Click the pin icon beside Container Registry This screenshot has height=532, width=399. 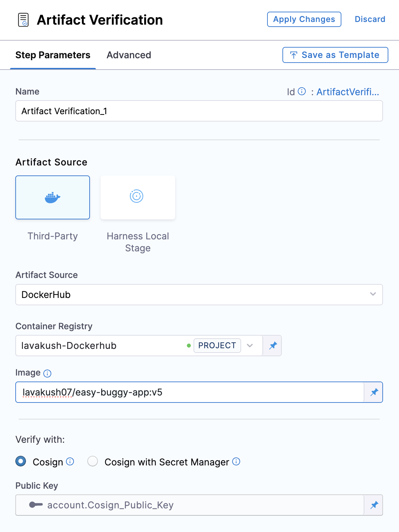(x=273, y=346)
